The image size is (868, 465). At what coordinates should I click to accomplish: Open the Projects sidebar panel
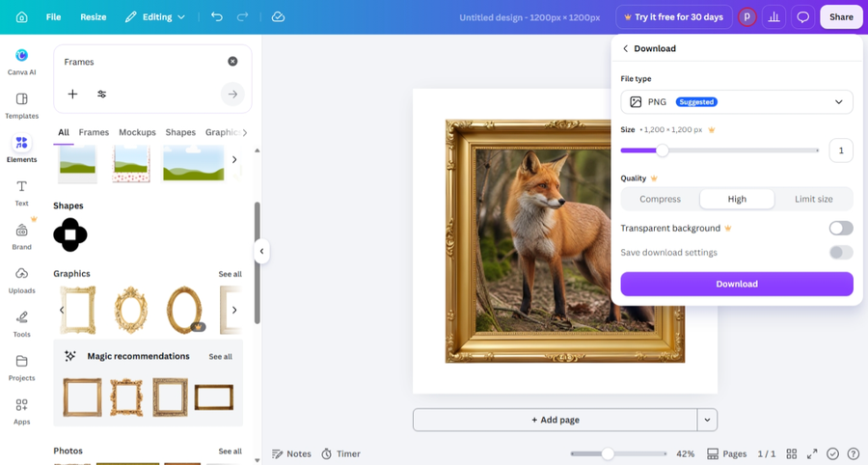(21, 368)
